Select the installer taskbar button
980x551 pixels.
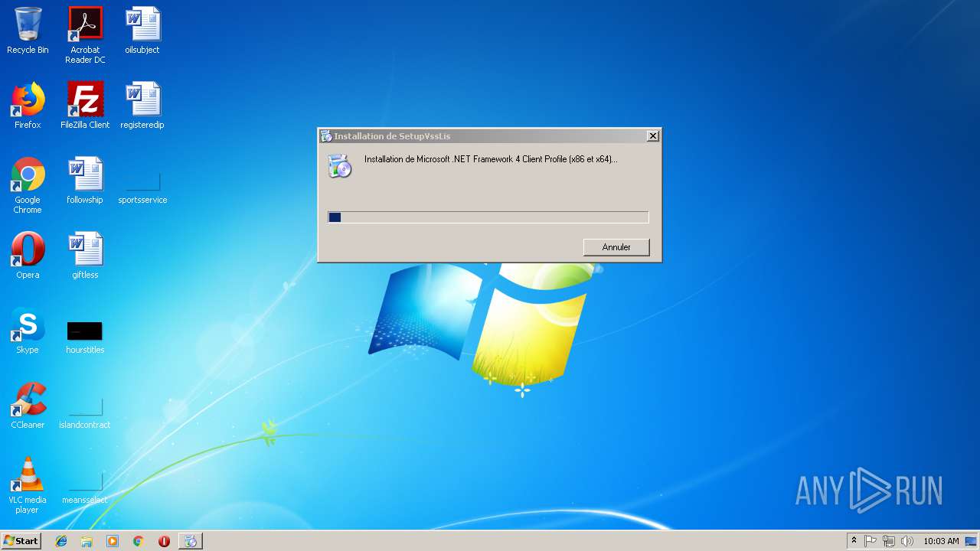coord(191,541)
